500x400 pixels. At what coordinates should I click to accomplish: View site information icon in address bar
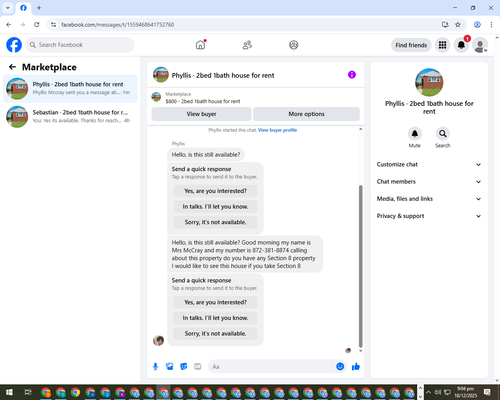click(x=53, y=25)
